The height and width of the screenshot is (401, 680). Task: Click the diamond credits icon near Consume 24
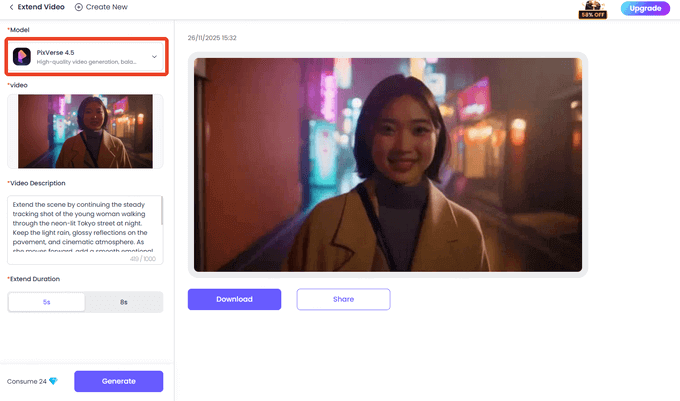[53, 381]
